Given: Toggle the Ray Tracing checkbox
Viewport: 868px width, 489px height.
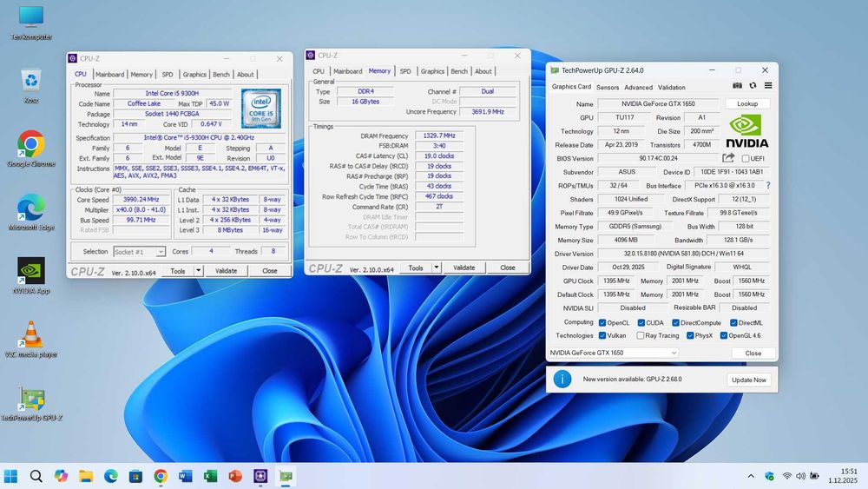Looking at the screenshot, I should pyautogui.click(x=640, y=335).
